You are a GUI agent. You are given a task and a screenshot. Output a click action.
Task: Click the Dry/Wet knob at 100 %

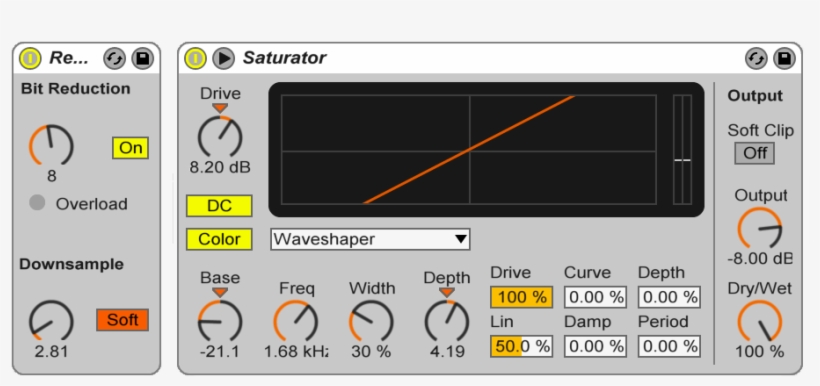(760, 321)
